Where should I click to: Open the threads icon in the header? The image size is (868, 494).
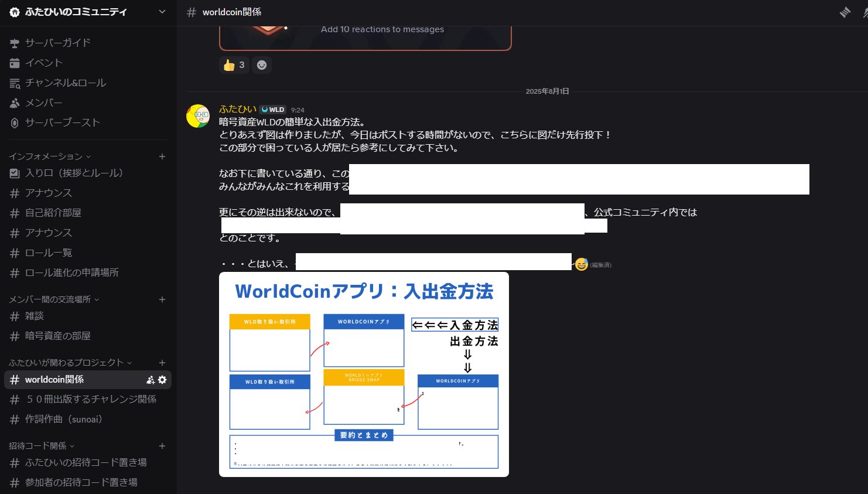point(845,12)
